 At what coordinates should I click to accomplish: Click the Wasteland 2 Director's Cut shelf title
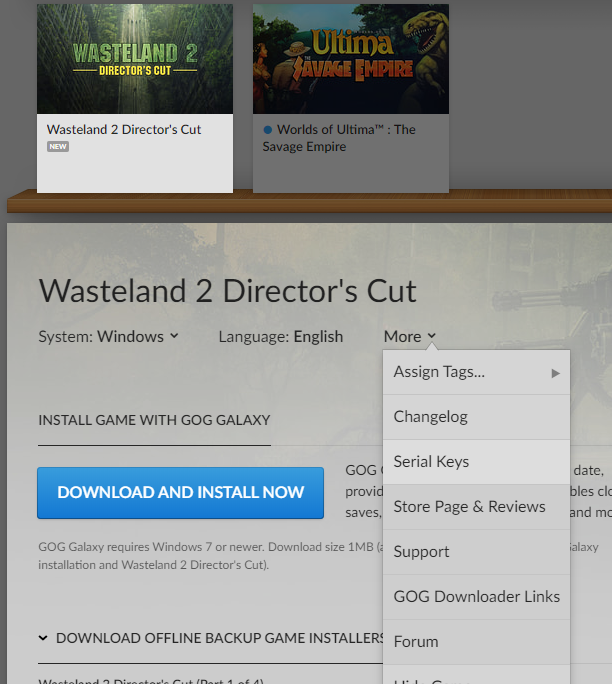(x=124, y=130)
